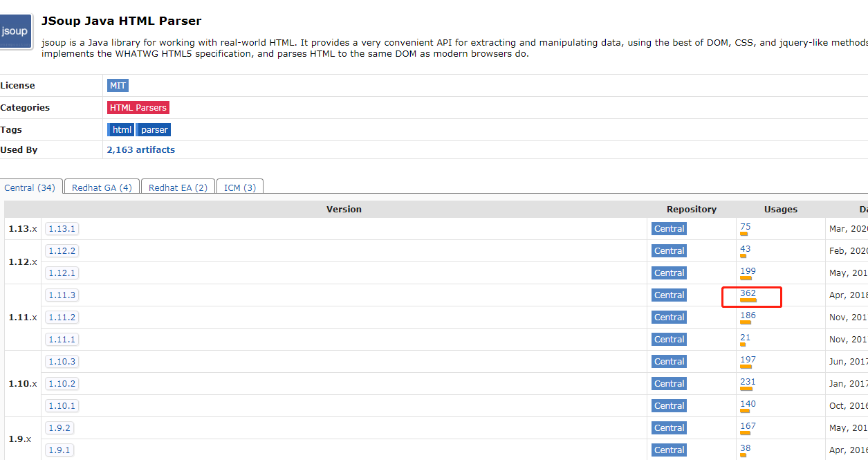Click the Tags row label
868x460 pixels.
pos(11,129)
